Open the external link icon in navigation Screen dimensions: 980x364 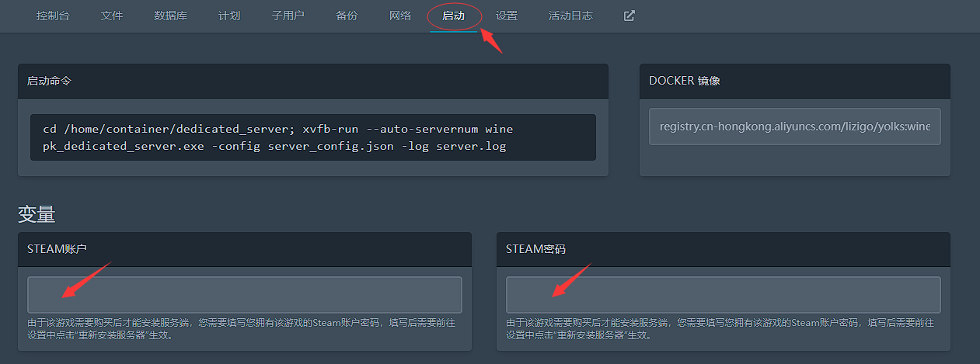click(630, 16)
